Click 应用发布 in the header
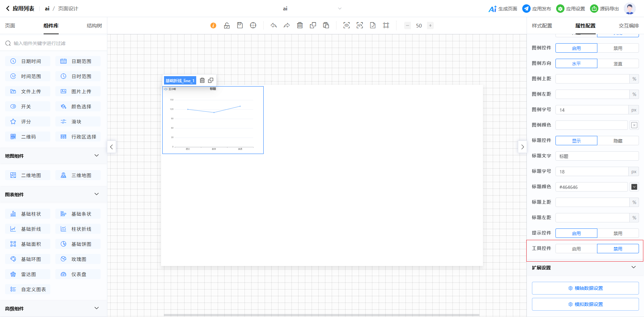The image size is (644, 317). coord(537,9)
